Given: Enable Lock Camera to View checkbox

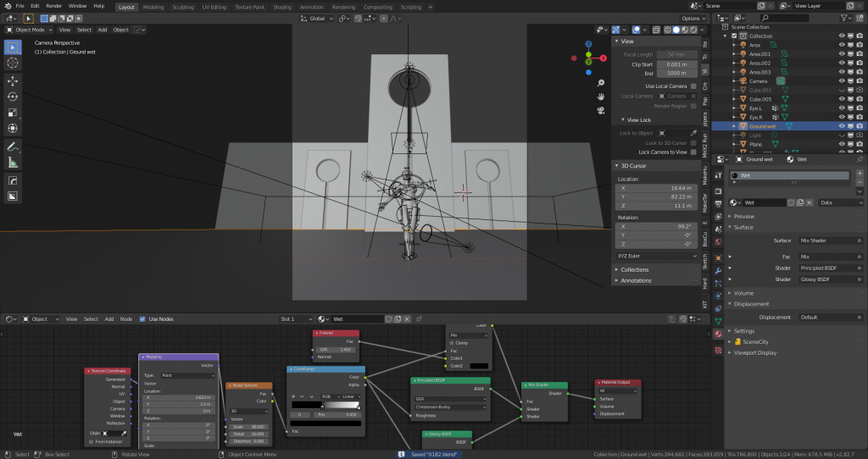Looking at the screenshot, I should [x=693, y=152].
